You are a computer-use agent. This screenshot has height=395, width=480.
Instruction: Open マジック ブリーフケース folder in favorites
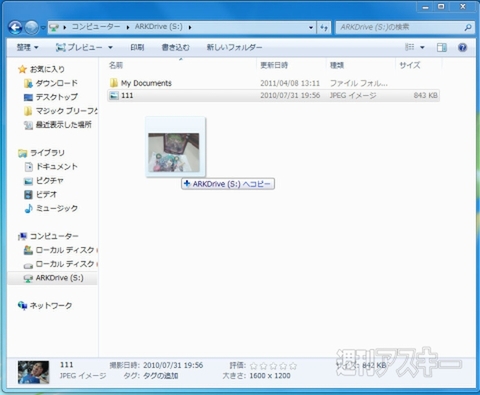point(67,111)
